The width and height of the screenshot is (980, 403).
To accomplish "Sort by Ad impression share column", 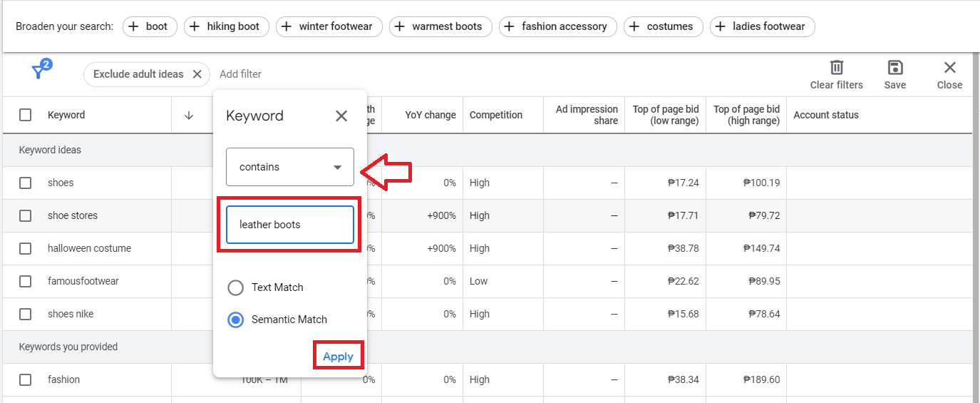I will (587, 115).
